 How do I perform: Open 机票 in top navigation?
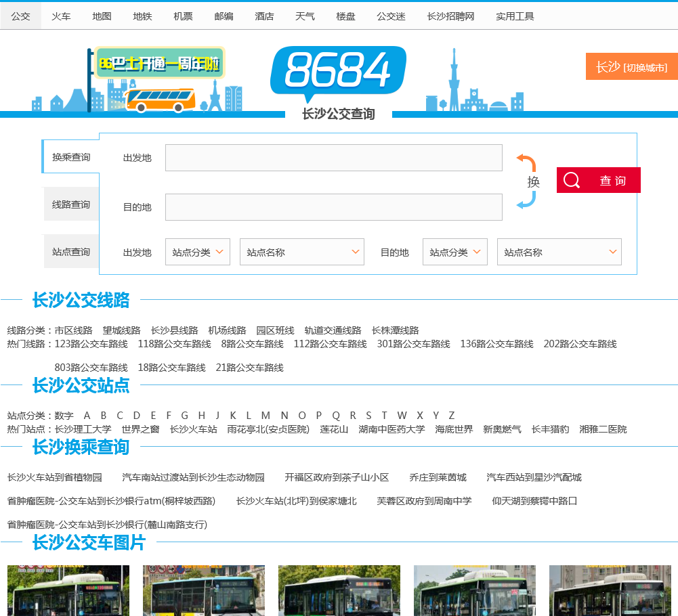pyautogui.click(x=183, y=16)
